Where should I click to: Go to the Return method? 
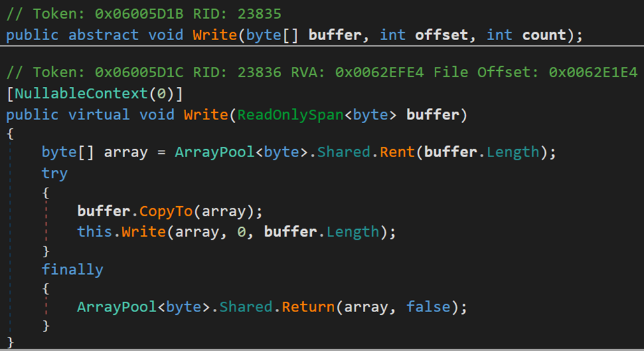[x=309, y=307]
